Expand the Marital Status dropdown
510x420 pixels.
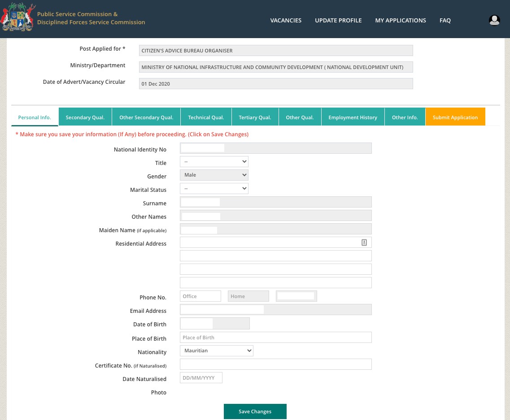point(214,189)
